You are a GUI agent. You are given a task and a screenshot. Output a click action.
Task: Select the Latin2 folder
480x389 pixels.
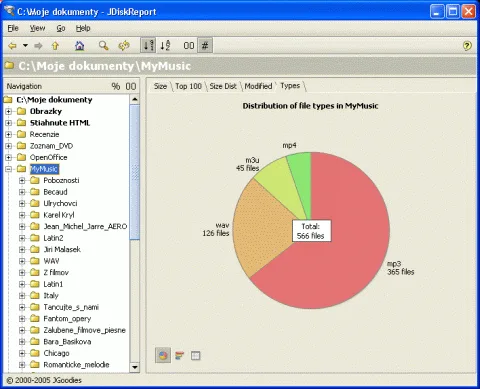click(x=53, y=238)
